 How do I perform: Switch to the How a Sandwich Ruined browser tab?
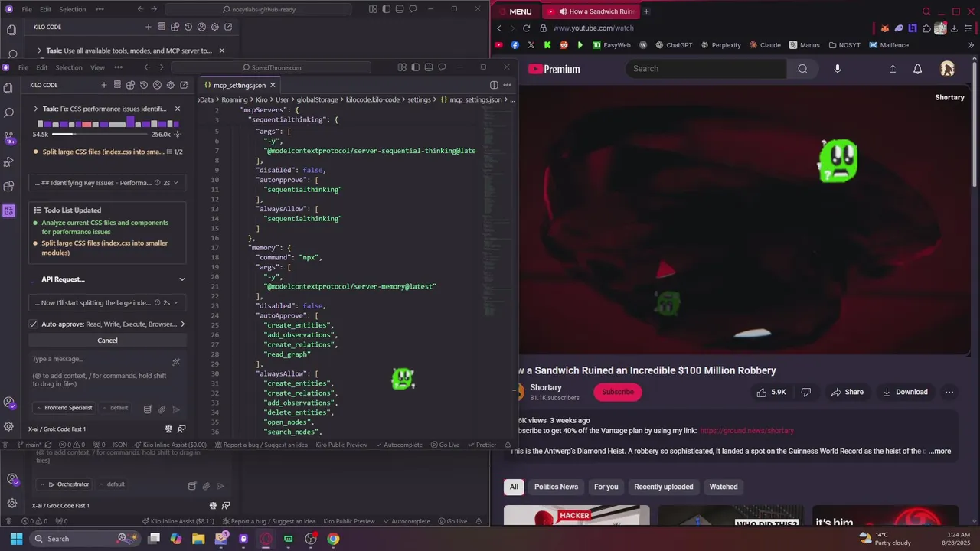(590, 11)
